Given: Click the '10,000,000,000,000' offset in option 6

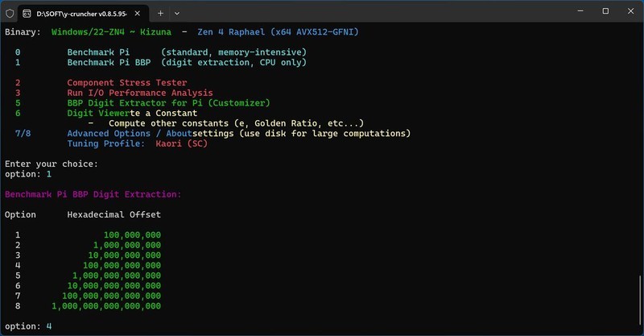Looking at the screenshot, I should [114, 285].
